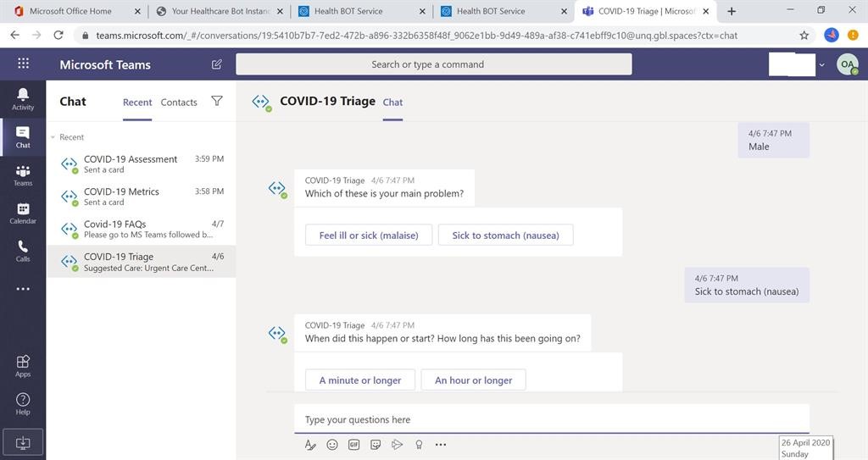Viewport: 868px width, 460px height.
Task: Switch to the Contacts tab
Action: [x=179, y=103]
